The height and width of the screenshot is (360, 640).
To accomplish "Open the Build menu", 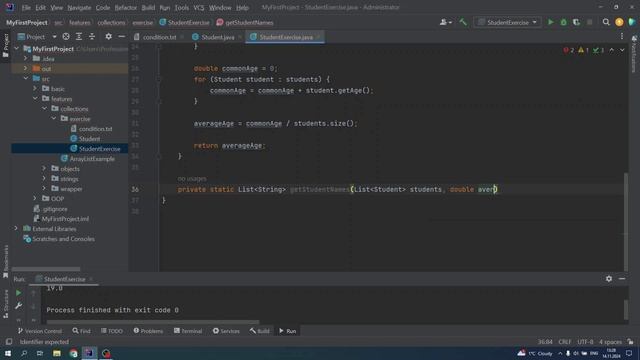I will 148,7.
